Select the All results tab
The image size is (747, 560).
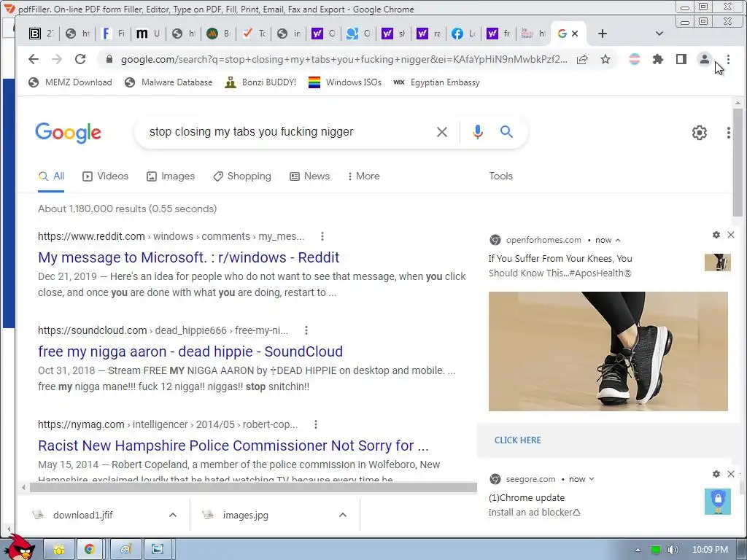(x=51, y=176)
